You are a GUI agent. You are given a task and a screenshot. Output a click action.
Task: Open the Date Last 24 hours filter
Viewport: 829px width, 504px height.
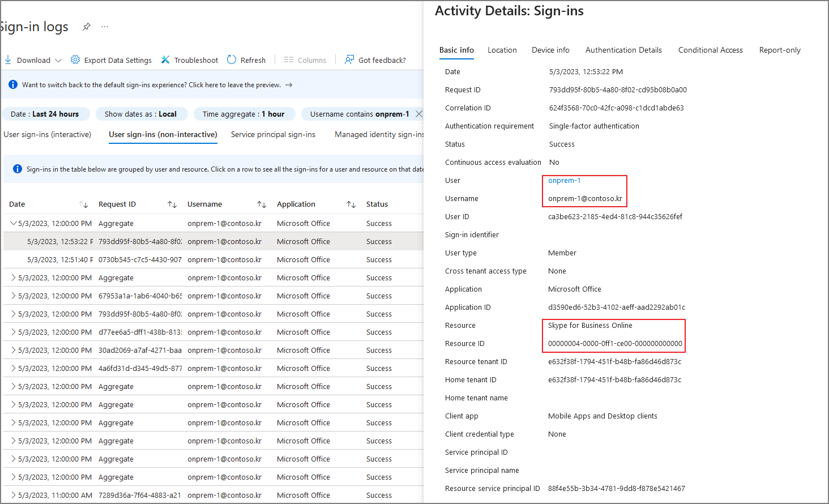(45, 114)
